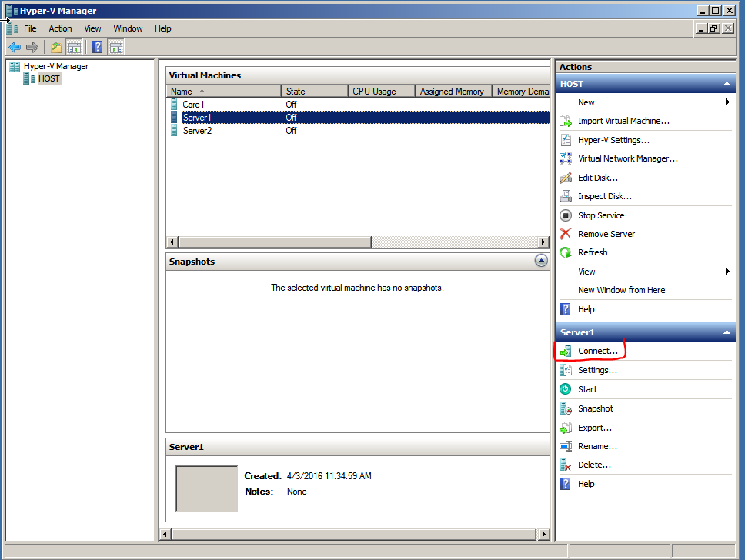Click the Rename icon
Screen dimensions: 745x560
566,446
